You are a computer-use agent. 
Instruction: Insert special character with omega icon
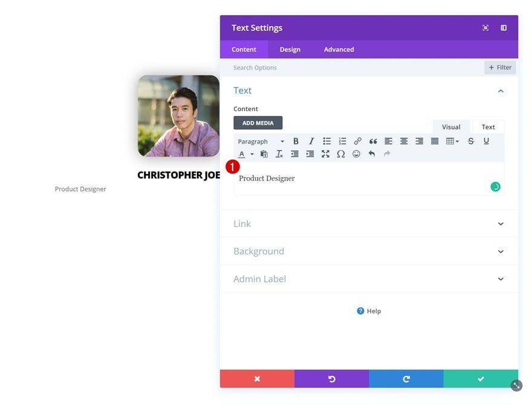[340, 154]
